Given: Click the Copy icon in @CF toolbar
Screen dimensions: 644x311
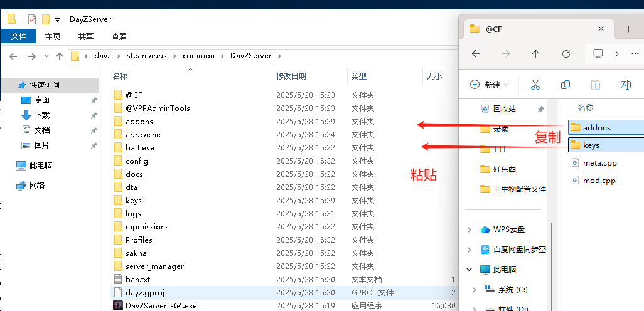Looking at the screenshot, I should point(565,85).
